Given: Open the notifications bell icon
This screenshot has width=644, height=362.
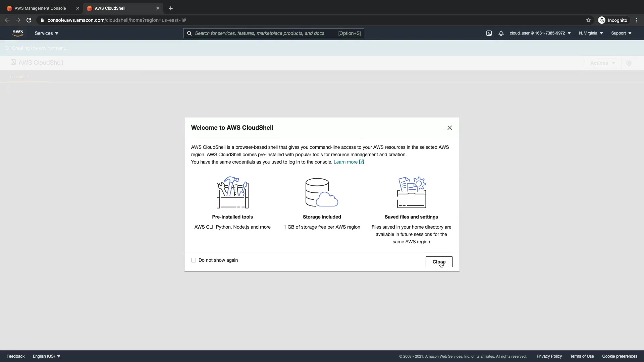Looking at the screenshot, I should (x=501, y=33).
